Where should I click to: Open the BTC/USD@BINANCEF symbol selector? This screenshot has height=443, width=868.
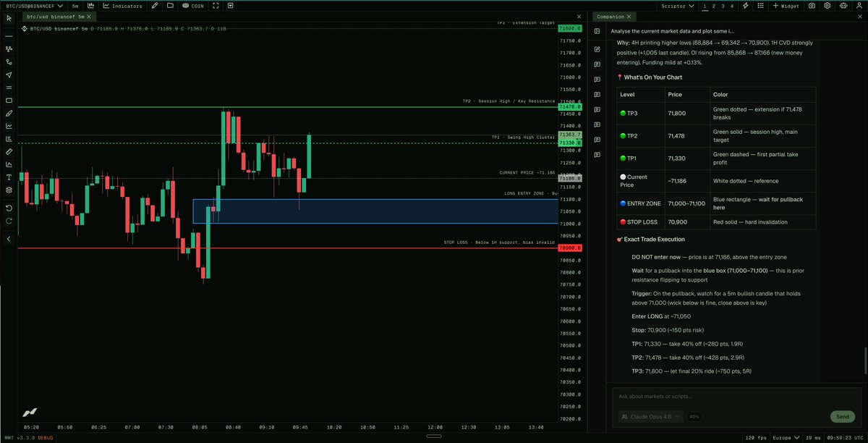coord(34,6)
